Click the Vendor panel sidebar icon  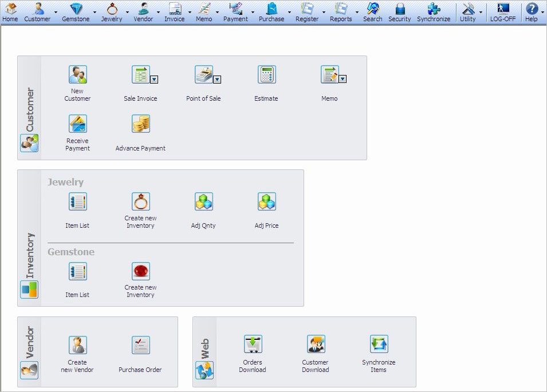pyautogui.click(x=29, y=370)
